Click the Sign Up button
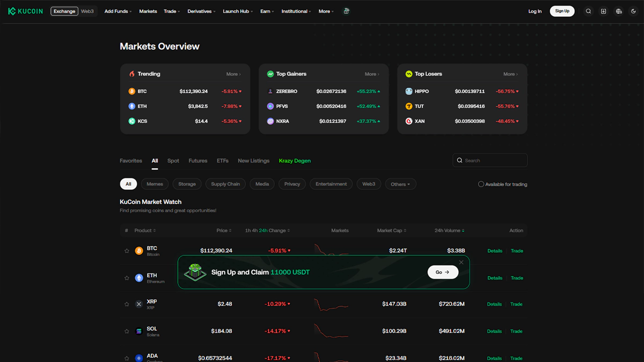Image resolution: width=644 pixels, height=362 pixels. tap(562, 11)
